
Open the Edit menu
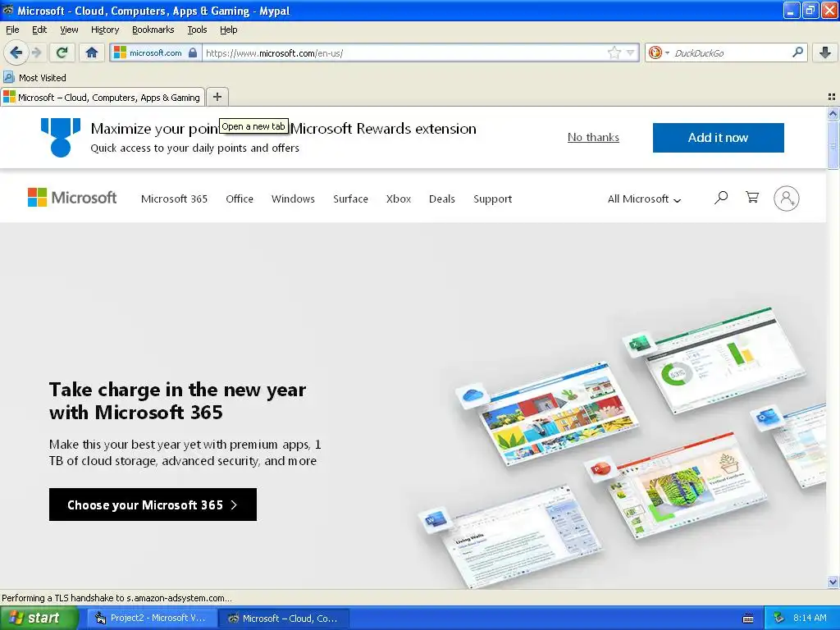[x=39, y=30]
